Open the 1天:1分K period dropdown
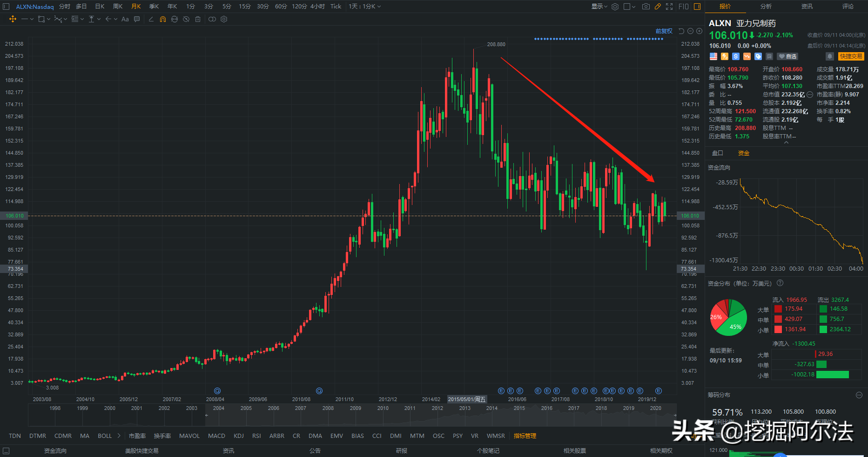Image resolution: width=868 pixels, height=457 pixels. tap(365, 7)
